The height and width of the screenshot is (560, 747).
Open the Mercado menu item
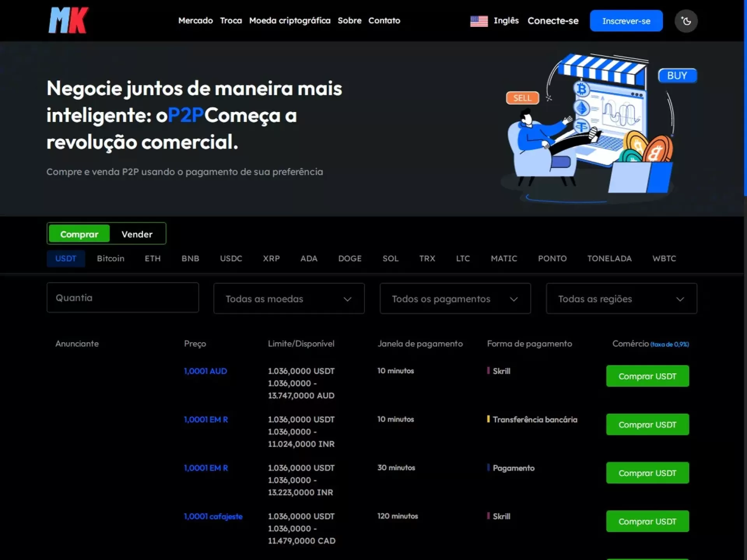pyautogui.click(x=195, y=21)
